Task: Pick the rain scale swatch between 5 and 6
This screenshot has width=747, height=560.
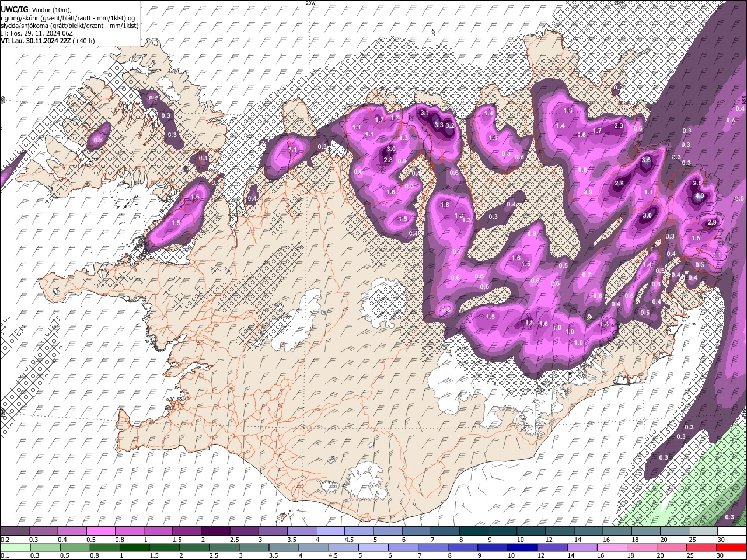Action: pos(373,547)
